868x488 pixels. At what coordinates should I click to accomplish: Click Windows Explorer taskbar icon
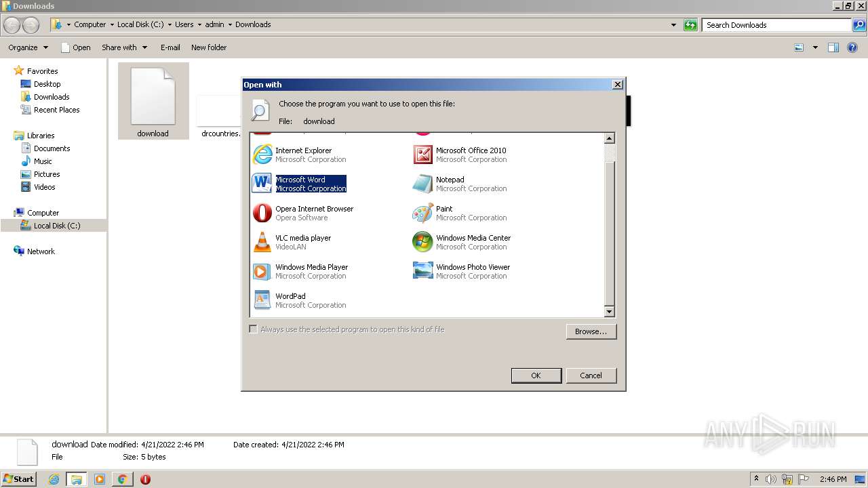coord(77,479)
